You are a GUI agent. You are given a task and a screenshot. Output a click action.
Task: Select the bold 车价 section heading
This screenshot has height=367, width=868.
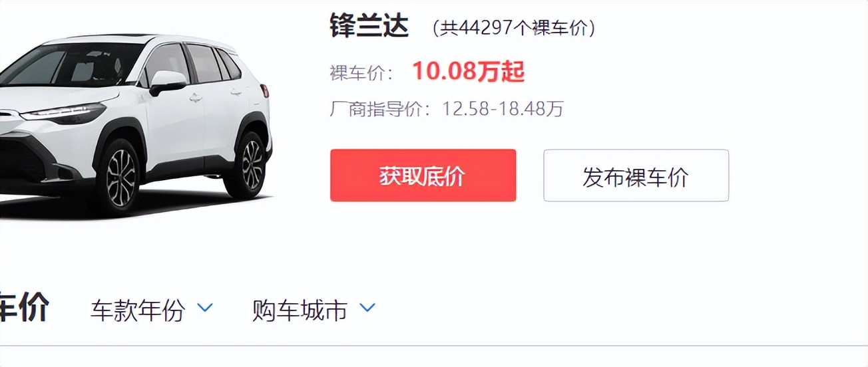(25, 308)
